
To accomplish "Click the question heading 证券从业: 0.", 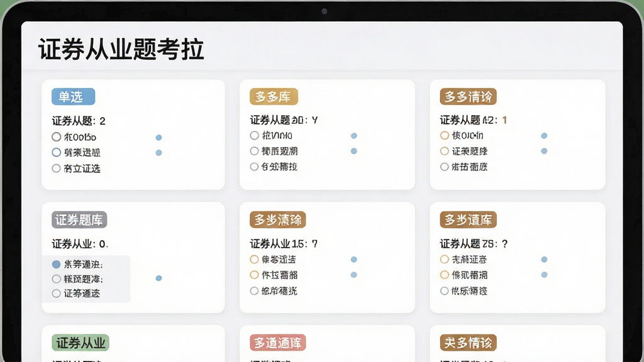I will click(80, 244).
